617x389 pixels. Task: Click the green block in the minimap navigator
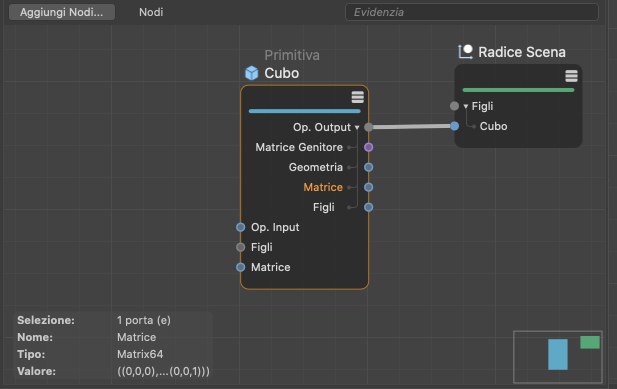point(590,342)
